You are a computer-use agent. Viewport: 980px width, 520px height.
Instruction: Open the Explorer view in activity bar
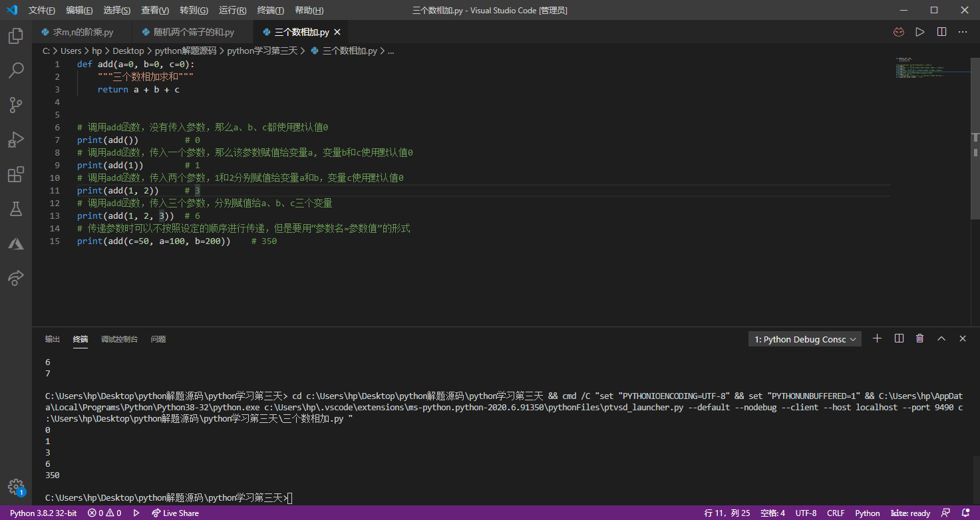pos(16,35)
